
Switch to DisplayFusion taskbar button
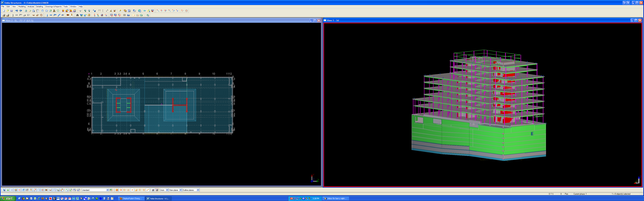[x=131, y=198]
